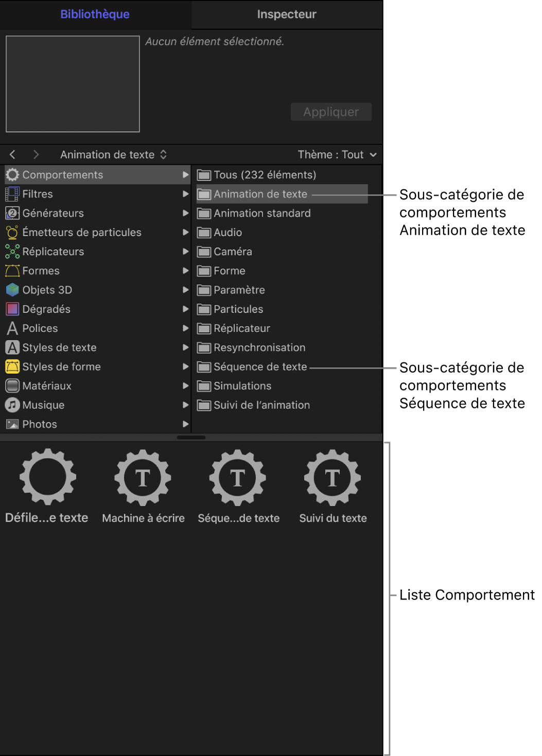
Task: Select the Comportements gear icon
Action: click(x=12, y=175)
